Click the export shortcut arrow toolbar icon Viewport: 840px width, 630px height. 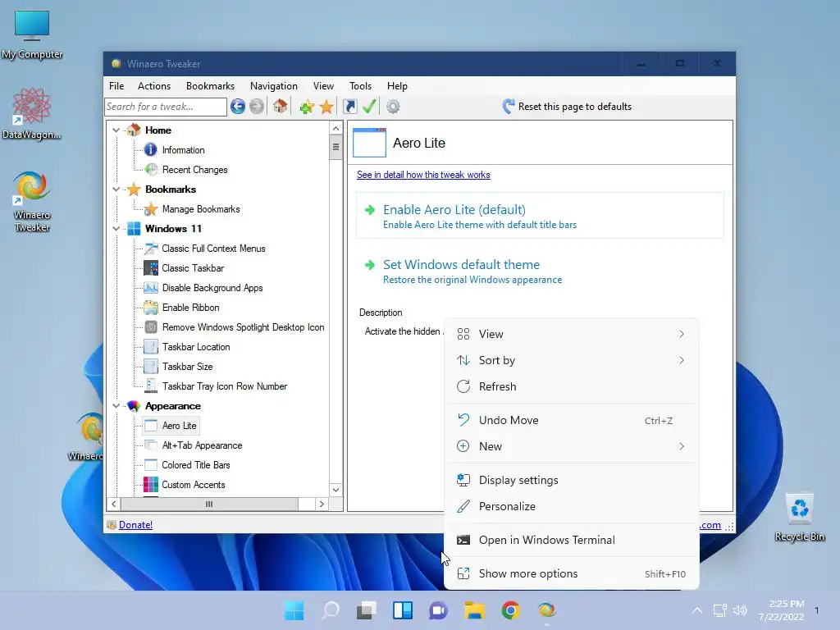point(349,107)
